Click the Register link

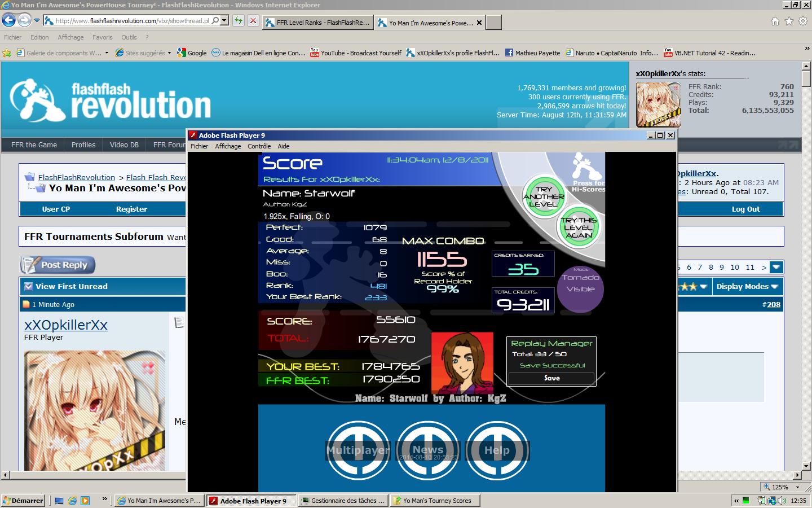coord(131,209)
